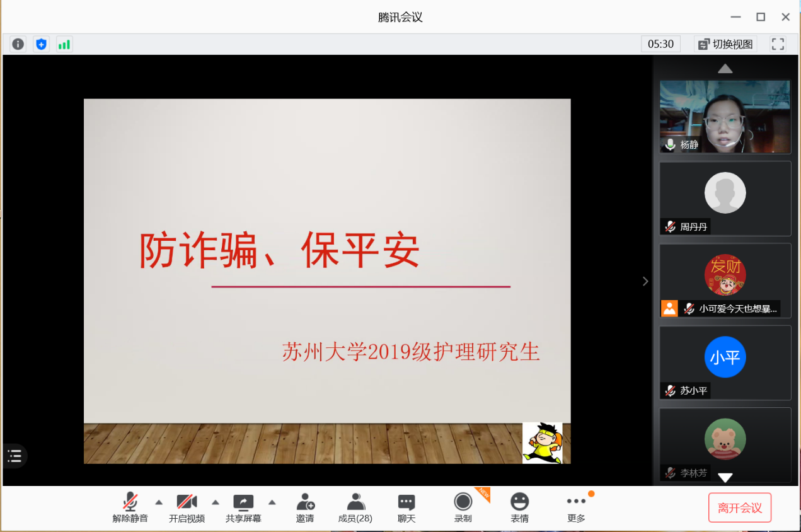Open the invite participants icon
801x532 pixels.
(x=305, y=507)
